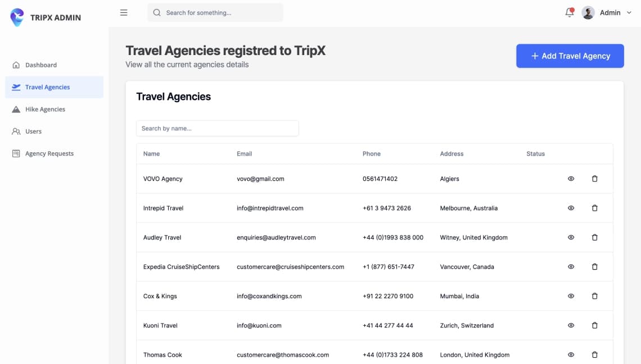
Task: Focus the Search by name field
Action: pyautogui.click(x=217, y=128)
